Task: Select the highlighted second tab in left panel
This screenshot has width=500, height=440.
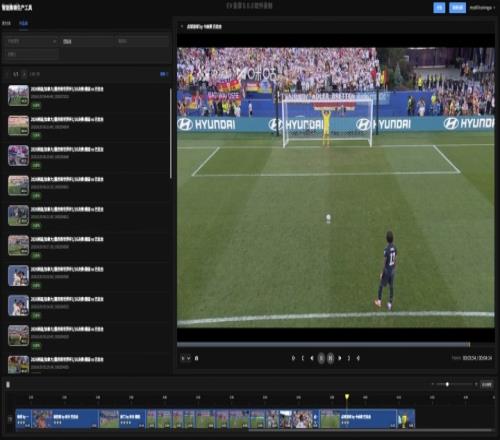Action: click(23, 23)
